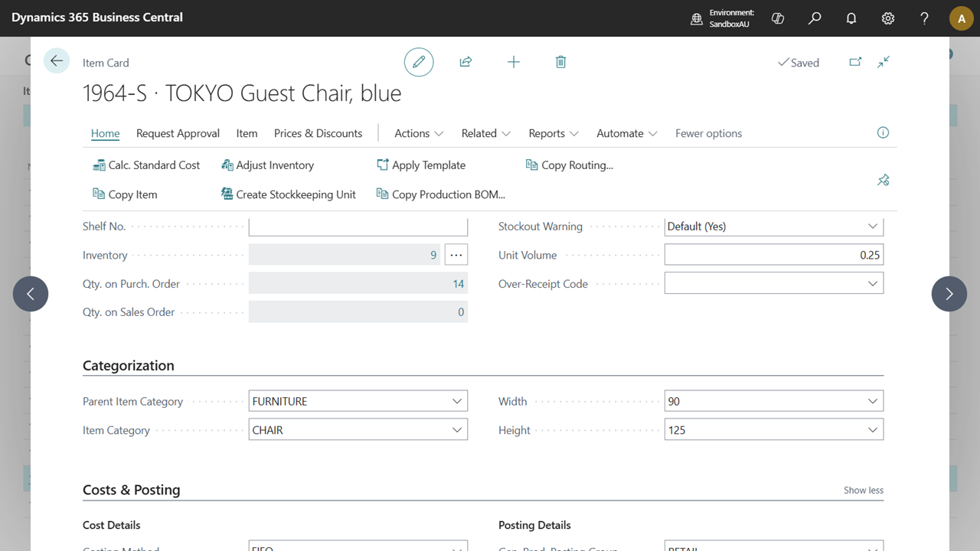Click the Unit Volume input field
The image size is (980, 551).
[773, 256]
